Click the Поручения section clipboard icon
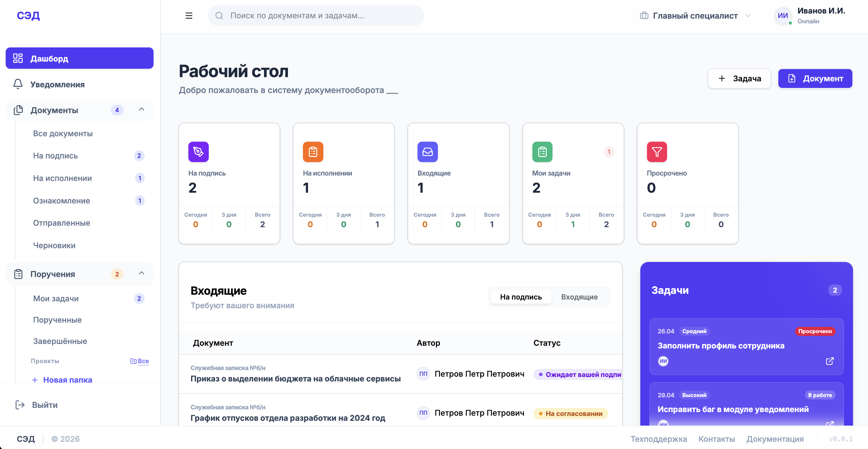 tap(18, 274)
